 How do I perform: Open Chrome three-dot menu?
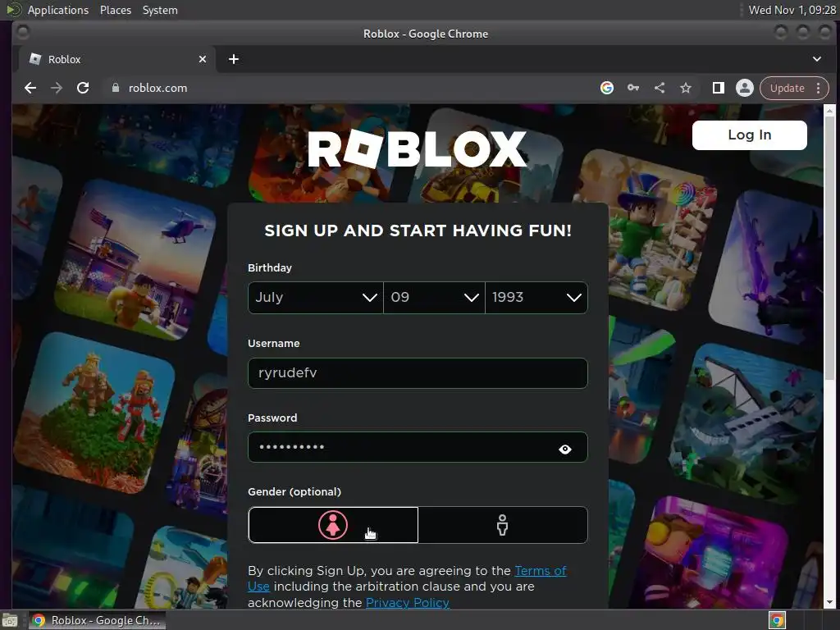click(818, 88)
